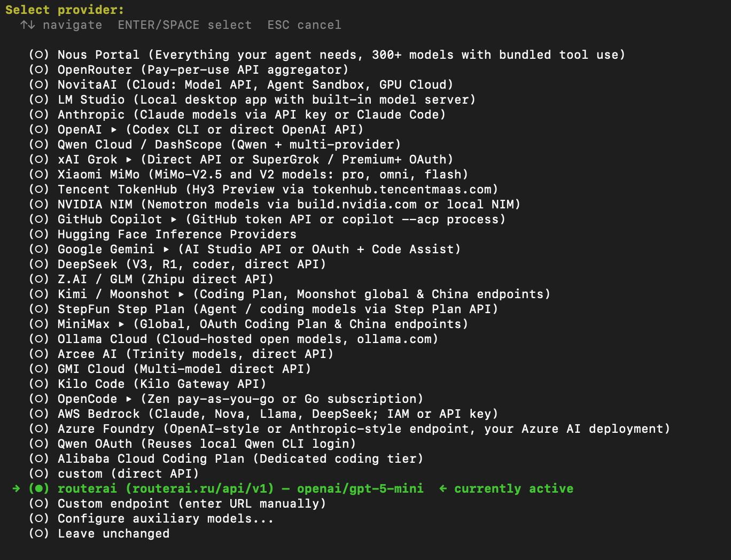Expand the Google Gemini submenu arrow

pos(166,250)
